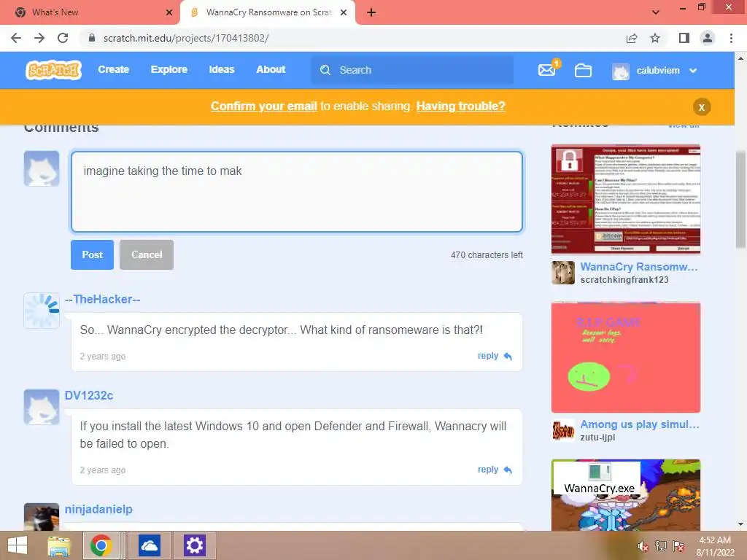
Task: Click your own avatar beside comment box
Action: pyautogui.click(x=42, y=168)
